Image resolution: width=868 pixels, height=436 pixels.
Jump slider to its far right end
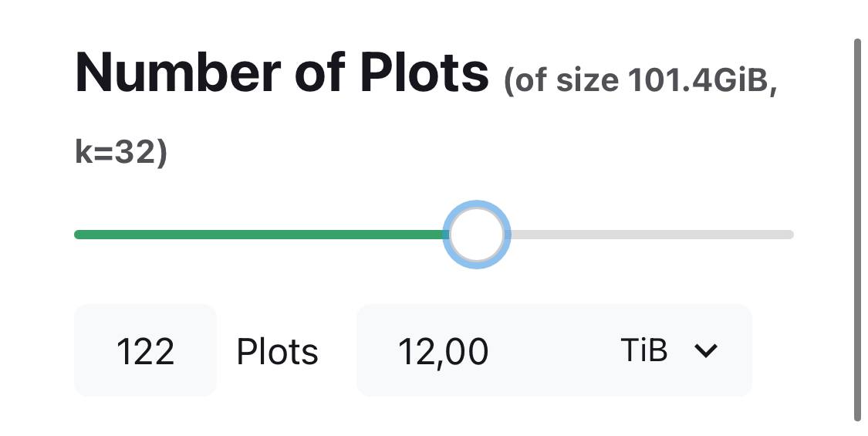coord(790,235)
